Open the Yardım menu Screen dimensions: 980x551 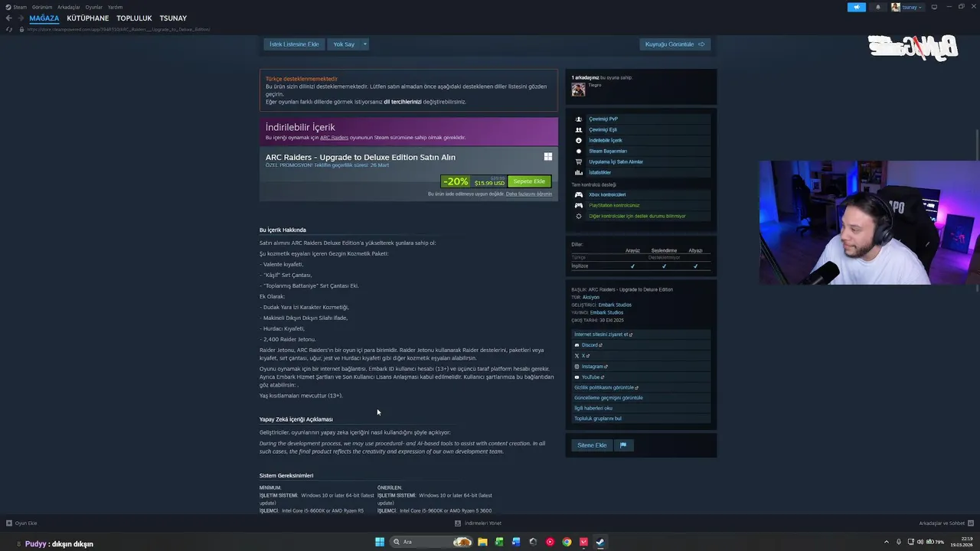(115, 7)
